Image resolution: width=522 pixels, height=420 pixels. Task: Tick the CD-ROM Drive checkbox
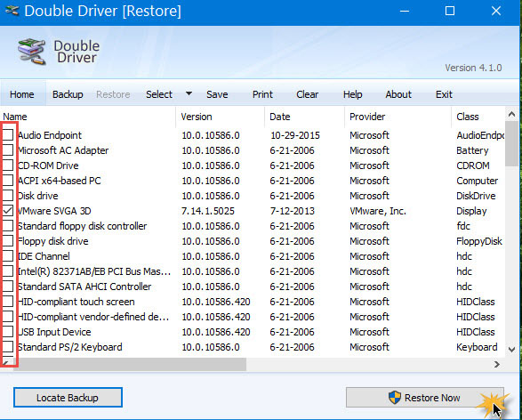8,166
